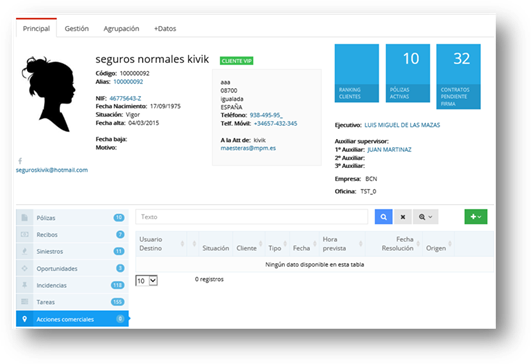Sort by Fecha Resolución column

click(x=394, y=244)
